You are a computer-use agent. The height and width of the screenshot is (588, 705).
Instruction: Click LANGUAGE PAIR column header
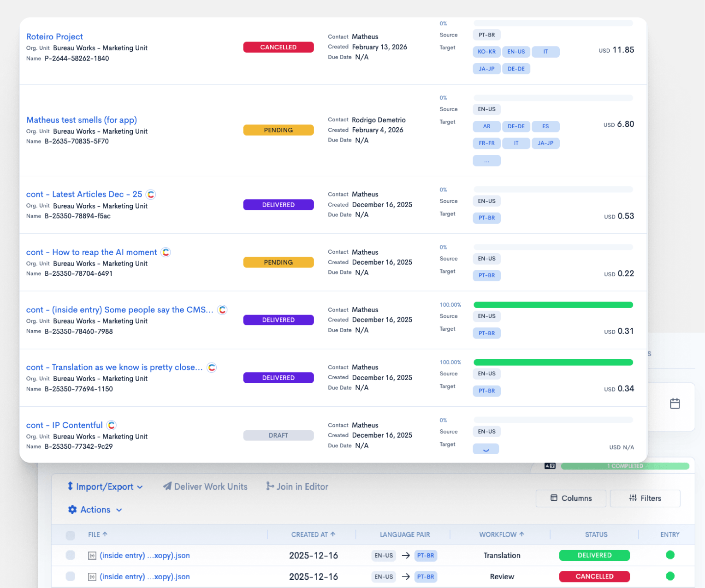(x=405, y=535)
